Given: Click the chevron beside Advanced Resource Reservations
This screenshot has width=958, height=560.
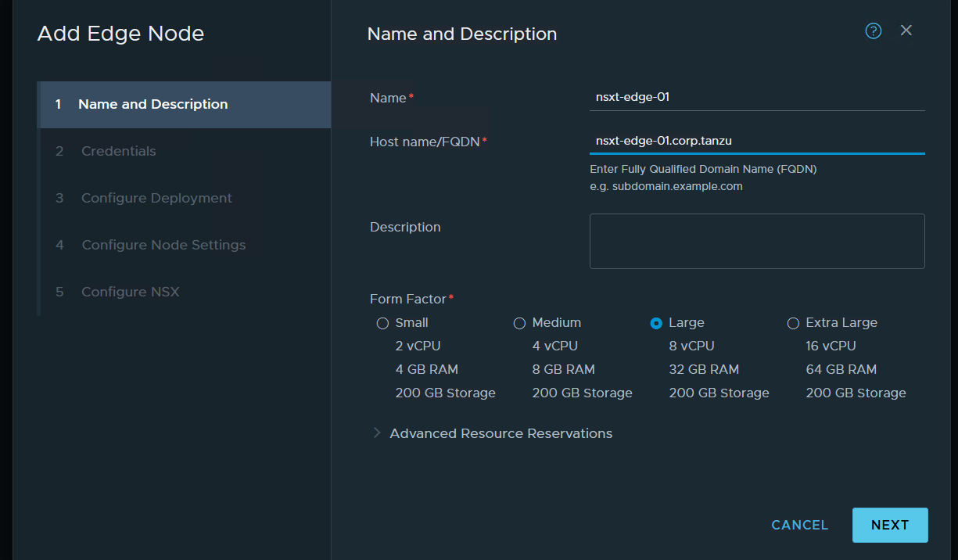Looking at the screenshot, I should pos(377,433).
